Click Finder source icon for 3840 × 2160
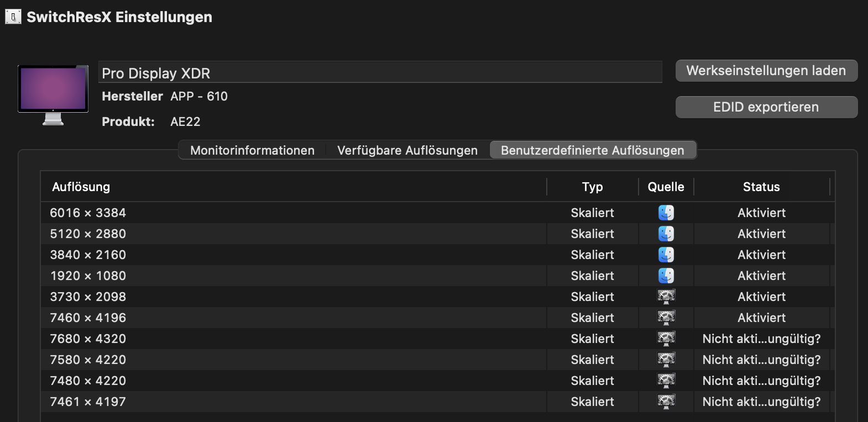 666,255
